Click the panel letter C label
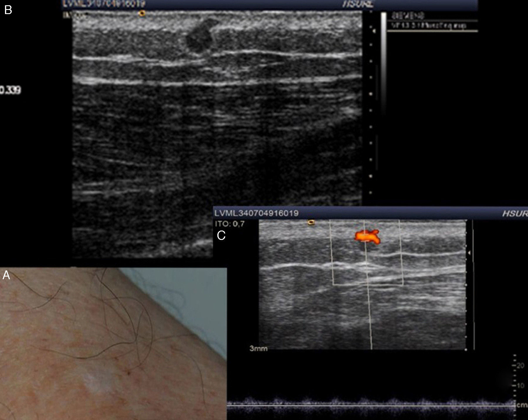This screenshot has height=420, width=528. tap(221, 235)
